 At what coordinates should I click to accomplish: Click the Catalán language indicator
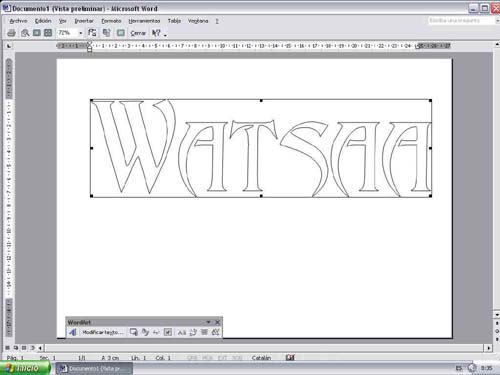coord(261,358)
